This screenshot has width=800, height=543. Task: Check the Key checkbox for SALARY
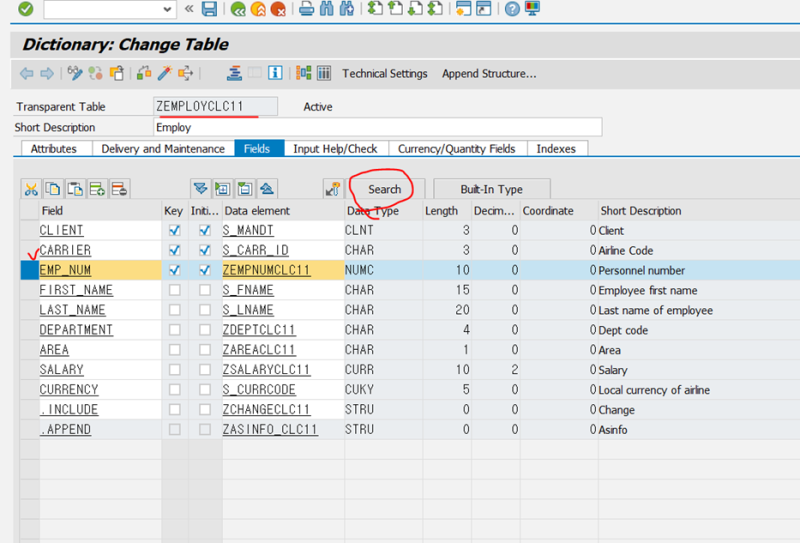[x=174, y=369]
